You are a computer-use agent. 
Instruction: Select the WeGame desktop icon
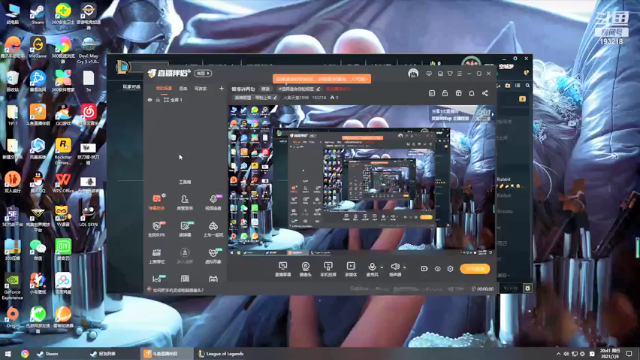(38, 47)
